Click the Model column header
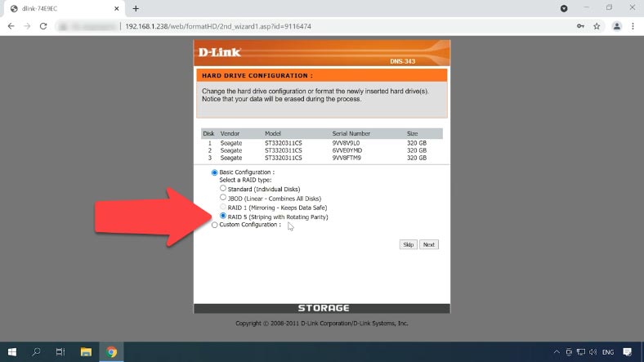Screen dimensions: 644x362 point(273,133)
